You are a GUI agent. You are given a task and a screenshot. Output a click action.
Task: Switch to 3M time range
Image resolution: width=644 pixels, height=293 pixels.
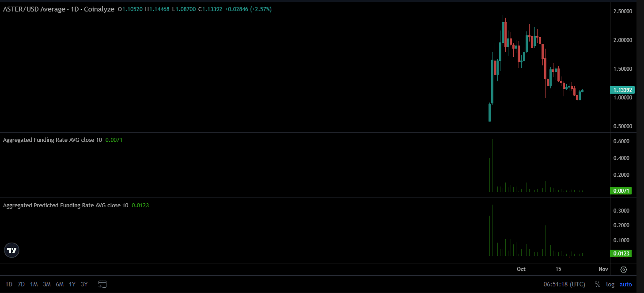coord(47,284)
